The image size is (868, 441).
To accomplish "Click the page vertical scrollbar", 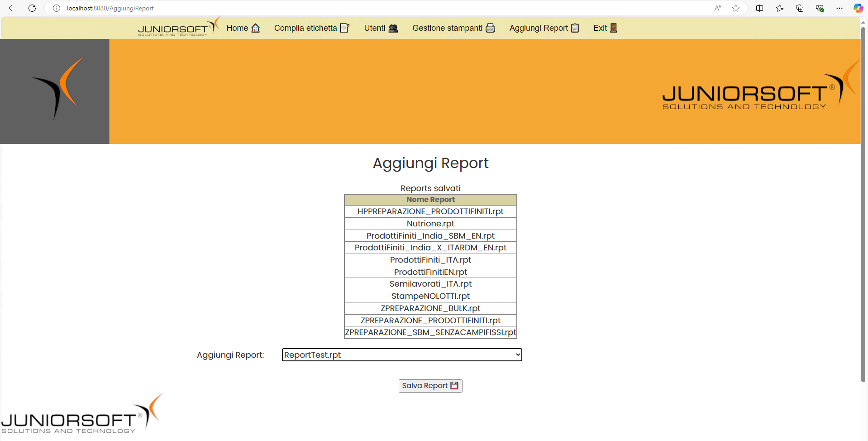I will click(x=863, y=204).
